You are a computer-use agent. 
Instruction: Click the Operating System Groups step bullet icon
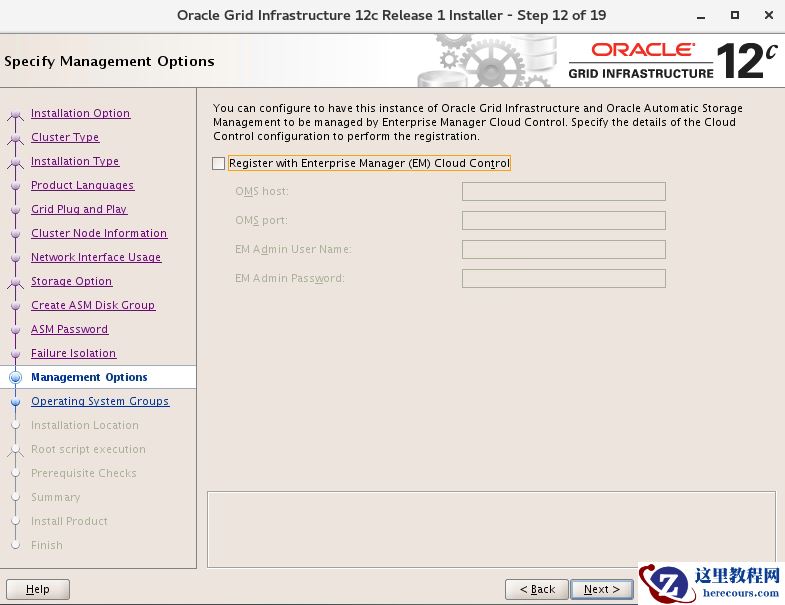pyautogui.click(x=16, y=402)
